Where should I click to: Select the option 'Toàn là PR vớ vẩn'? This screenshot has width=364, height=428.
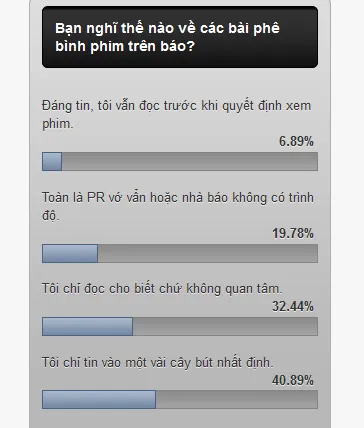[178, 206]
